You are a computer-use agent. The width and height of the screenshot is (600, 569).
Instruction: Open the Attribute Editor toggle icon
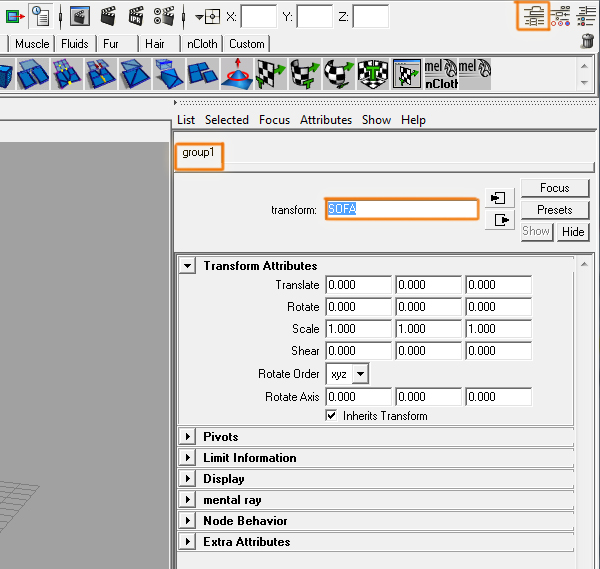coord(533,15)
